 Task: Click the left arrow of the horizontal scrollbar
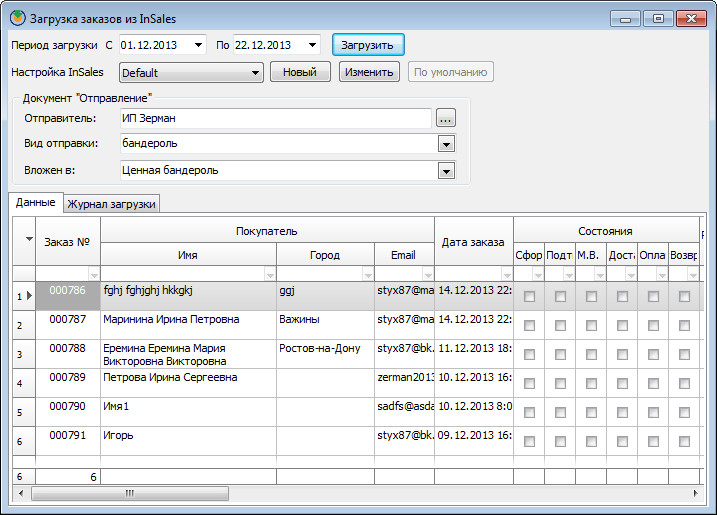pos(18,494)
